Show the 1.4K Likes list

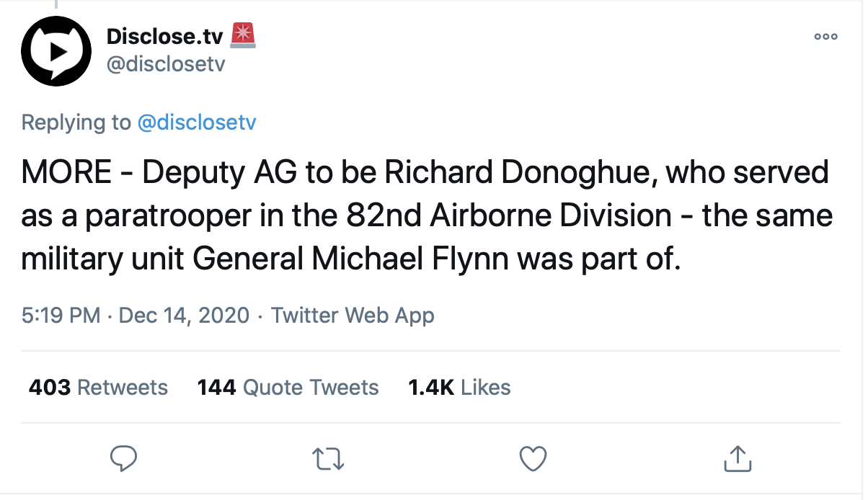[459, 387]
